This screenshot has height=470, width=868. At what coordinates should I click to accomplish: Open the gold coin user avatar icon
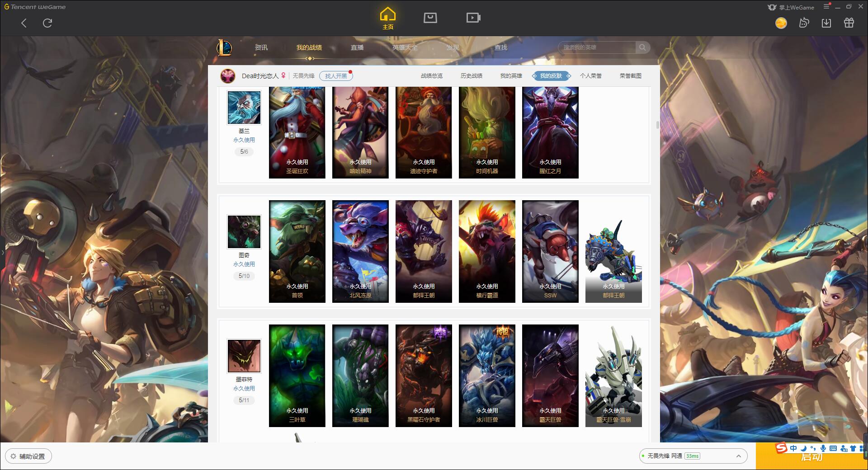(x=781, y=23)
